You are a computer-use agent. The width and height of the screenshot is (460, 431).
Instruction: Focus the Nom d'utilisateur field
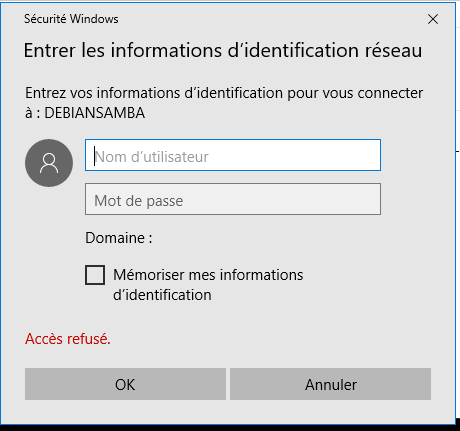(x=233, y=155)
